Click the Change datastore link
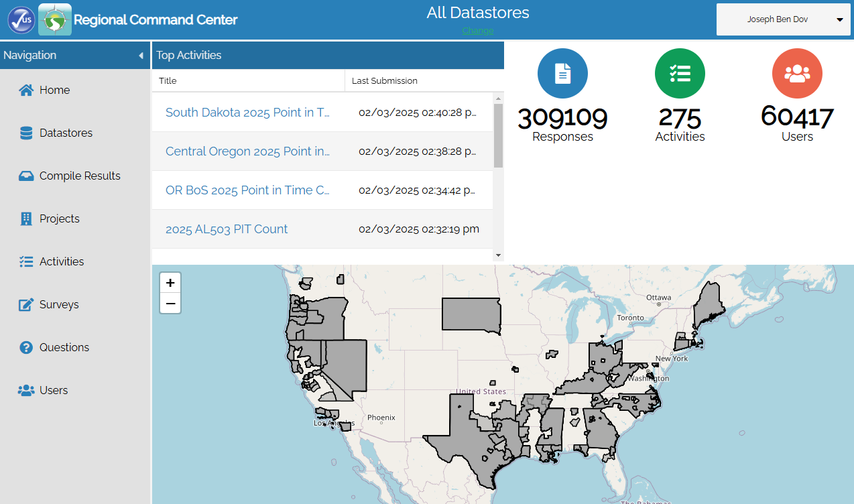Image resolution: width=854 pixels, height=504 pixels. (477, 31)
